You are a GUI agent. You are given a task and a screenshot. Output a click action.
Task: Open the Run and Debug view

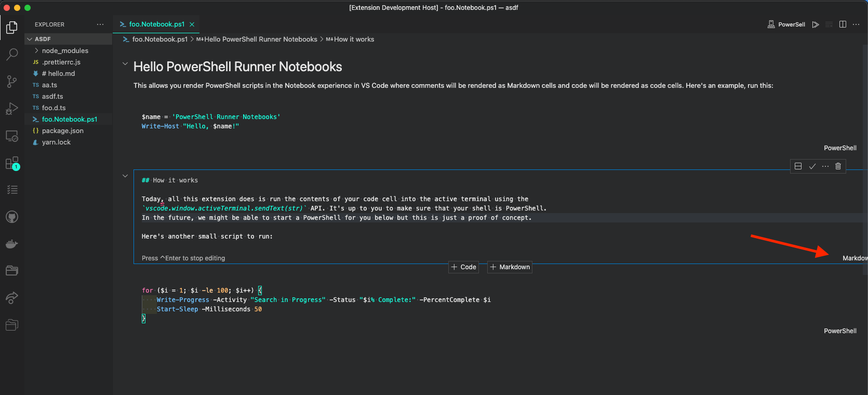[x=12, y=109]
